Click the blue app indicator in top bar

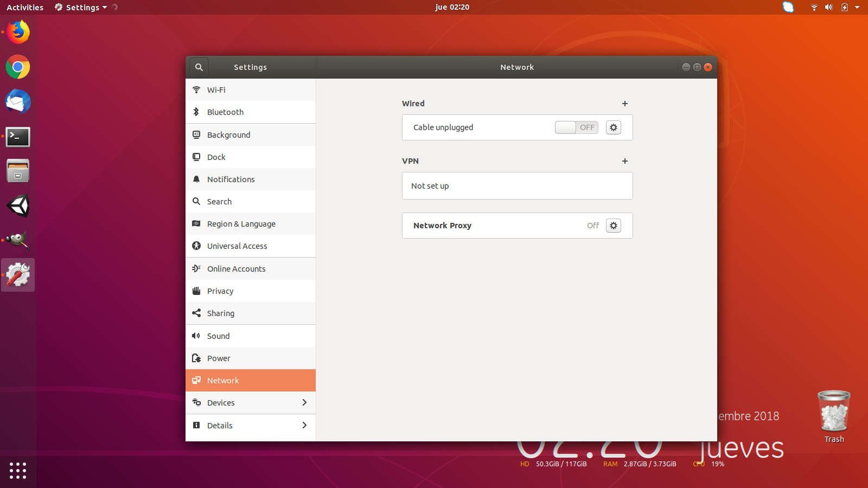tap(788, 7)
